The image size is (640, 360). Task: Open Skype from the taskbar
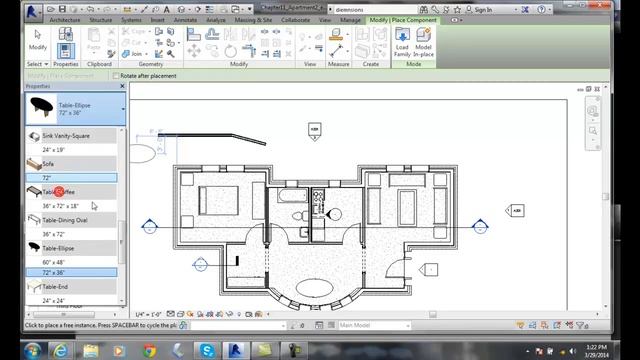207,351
